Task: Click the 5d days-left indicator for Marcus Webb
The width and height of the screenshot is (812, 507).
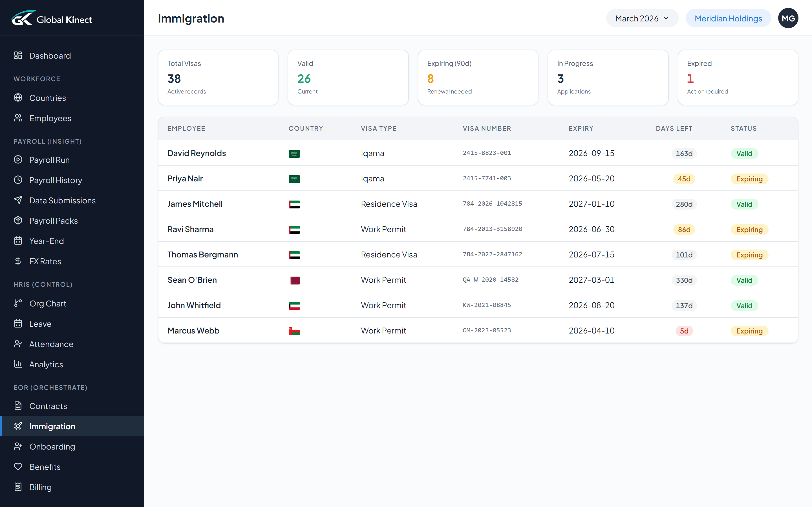Action: click(684, 331)
